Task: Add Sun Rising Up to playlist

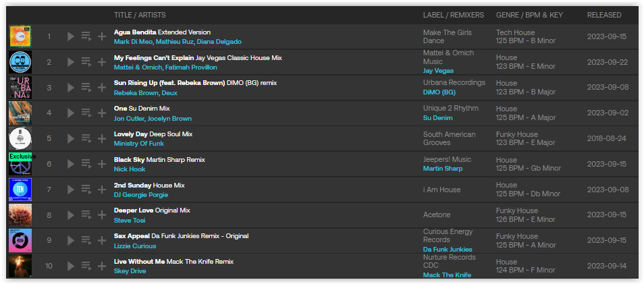Action: (102, 88)
